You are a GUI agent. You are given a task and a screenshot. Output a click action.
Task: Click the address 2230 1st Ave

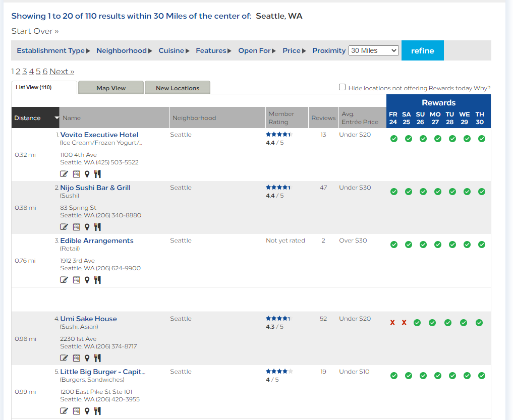pos(78,339)
